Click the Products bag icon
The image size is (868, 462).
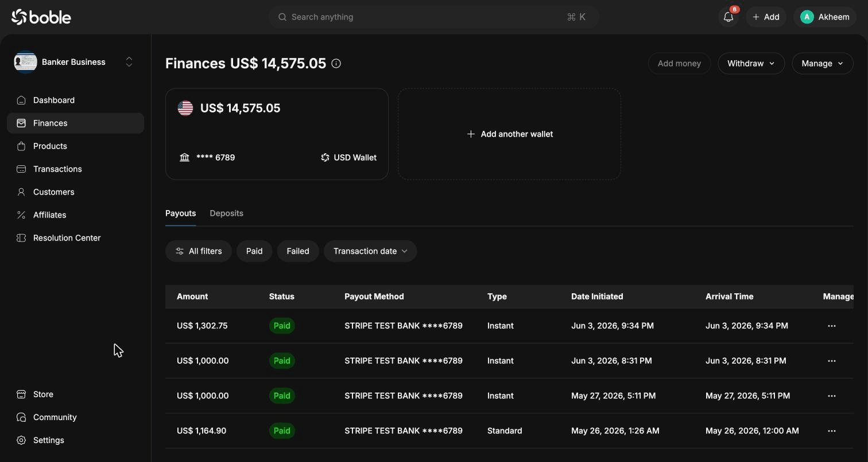click(21, 146)
